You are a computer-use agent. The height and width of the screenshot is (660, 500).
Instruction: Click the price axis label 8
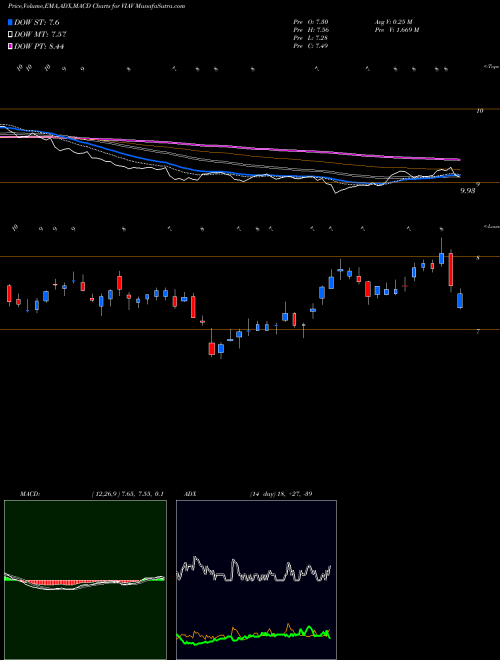point(478,258)
